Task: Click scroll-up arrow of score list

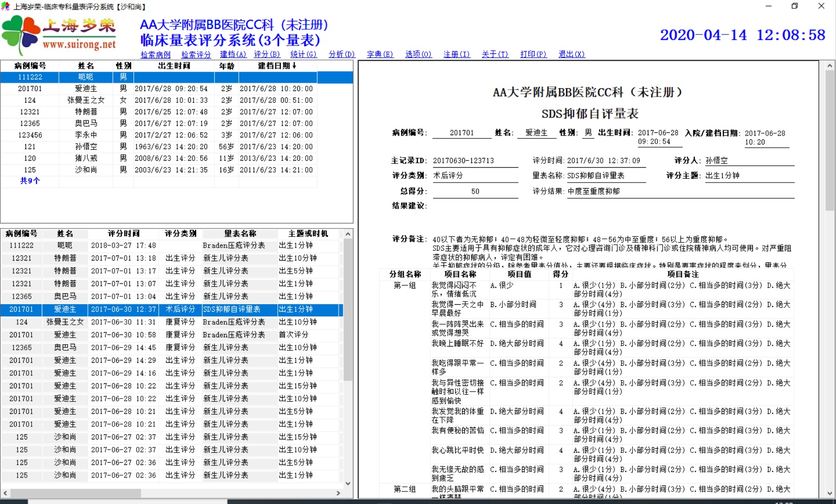Action: pos(348,234)
